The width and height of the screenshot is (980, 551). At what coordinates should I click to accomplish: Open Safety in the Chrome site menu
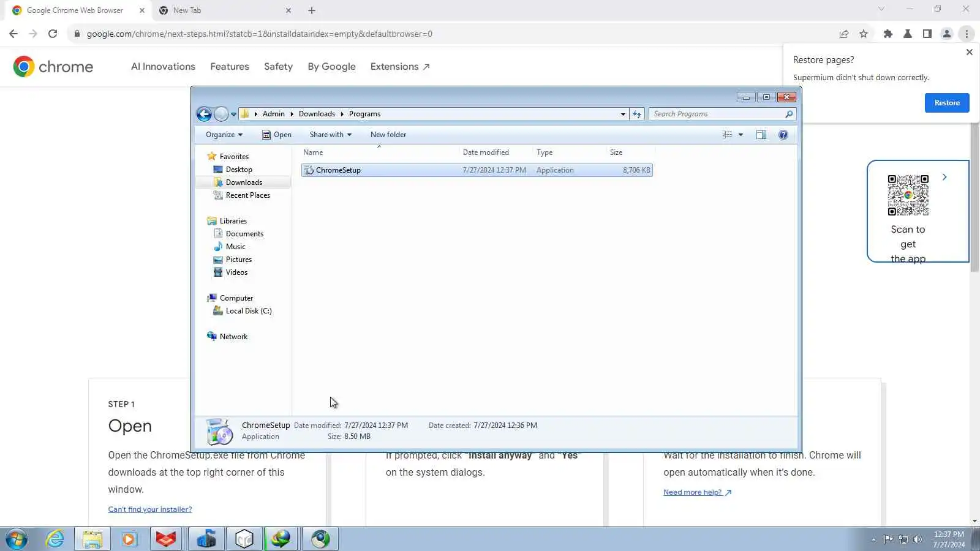pyautogui.click(x=278, y=67)
